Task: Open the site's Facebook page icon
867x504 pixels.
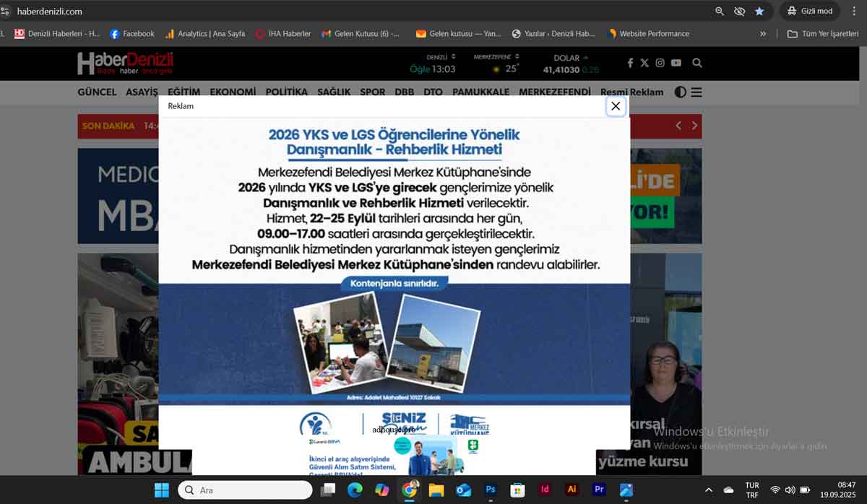Action: point(630,63)
